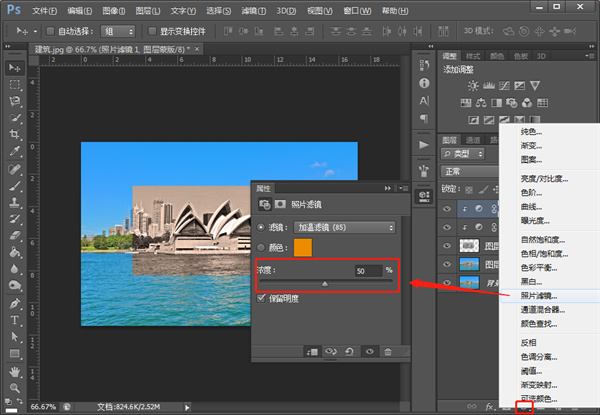Activate the Zoom magnifier tool
The height and width of the screenshot is (415, 600).
coord(15,386)
